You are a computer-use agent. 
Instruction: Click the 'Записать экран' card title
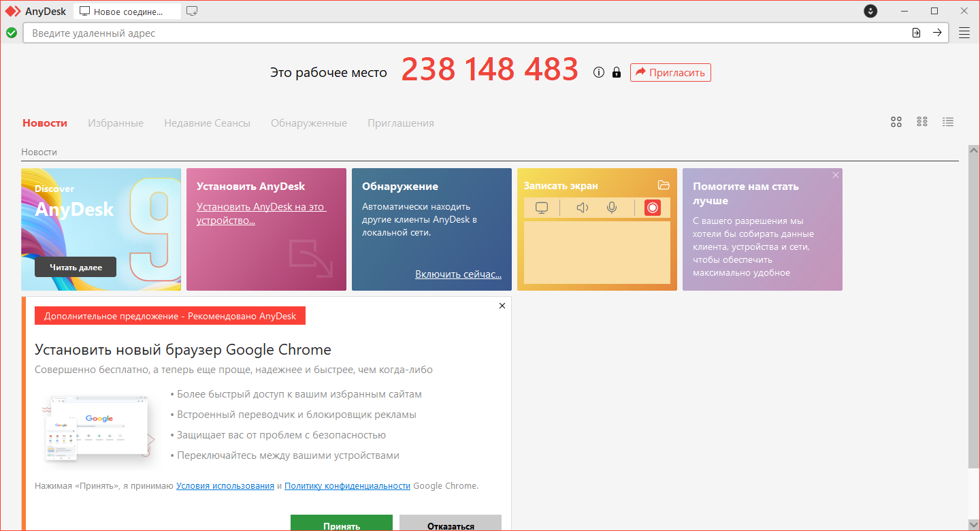click(x=561, y=185)
